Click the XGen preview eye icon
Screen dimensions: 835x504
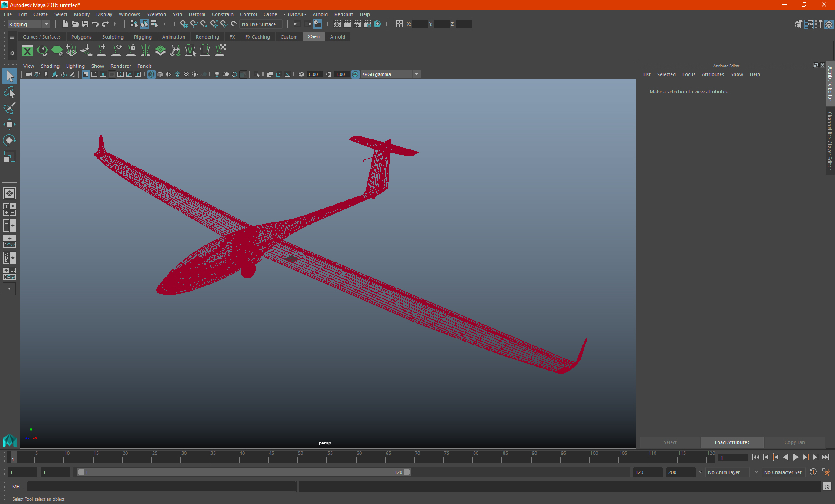pos(42,51)
